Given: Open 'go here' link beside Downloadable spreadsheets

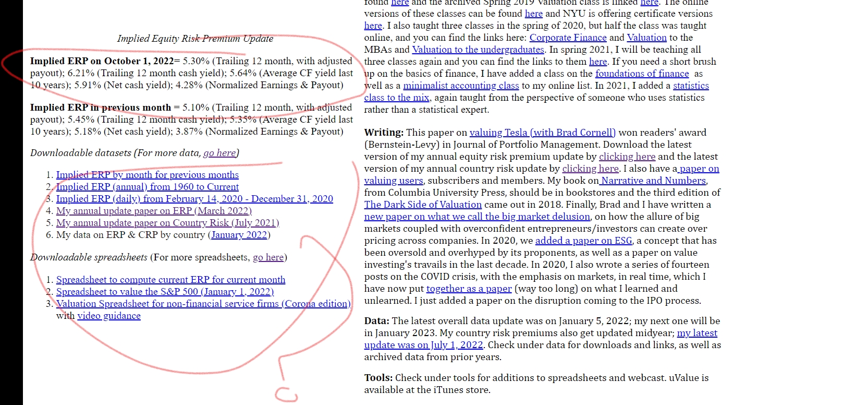Looking at the screenshot, I should pos(268,257).
